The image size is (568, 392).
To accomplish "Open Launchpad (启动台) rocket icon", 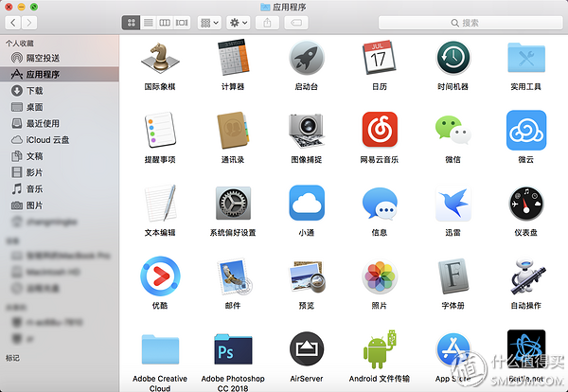I will point(307,58).
